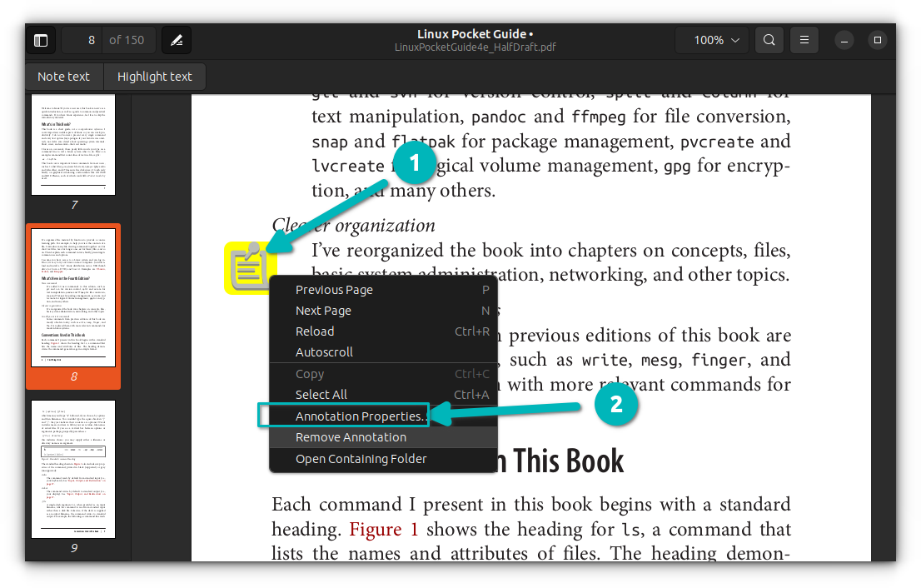Viewport: 921px width, 588px height.
Task: Open the 100% zoom level dropdown
Action: coord(711,39)
